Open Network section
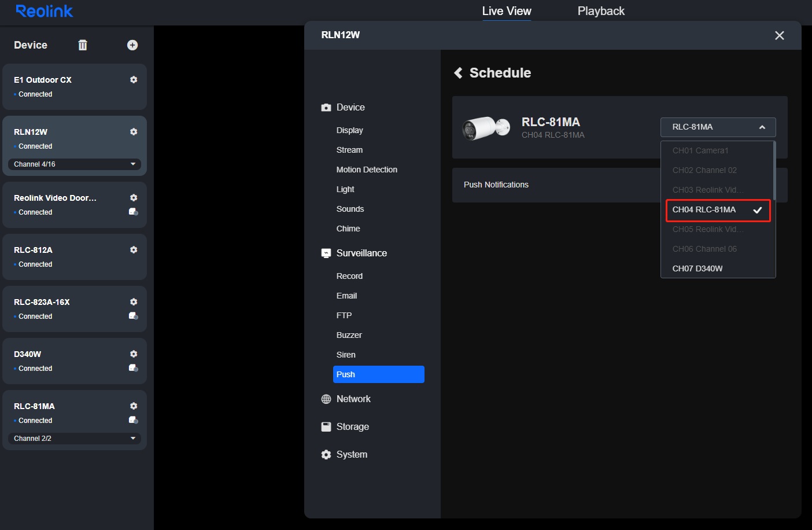The image size is (812, 530). pos(346,399)
